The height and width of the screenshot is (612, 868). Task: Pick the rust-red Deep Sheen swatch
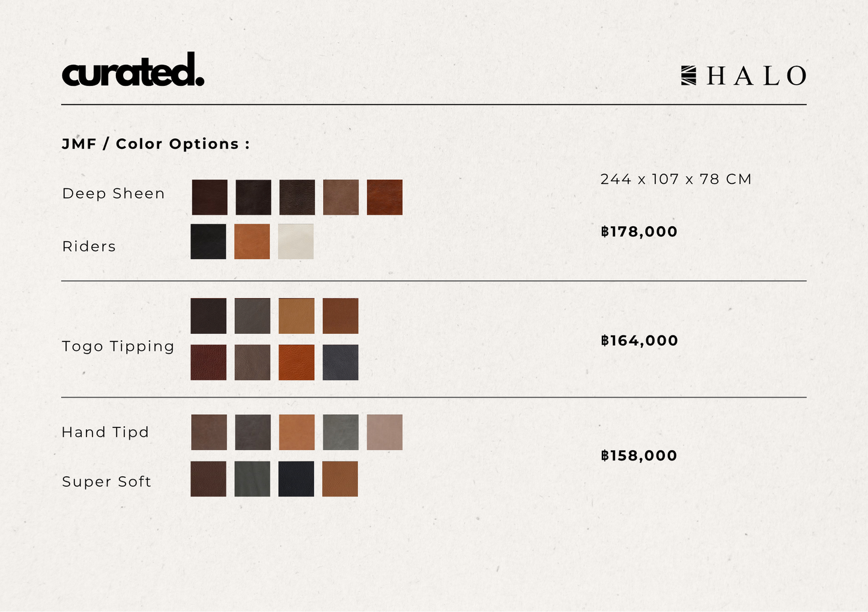[384, 197]
